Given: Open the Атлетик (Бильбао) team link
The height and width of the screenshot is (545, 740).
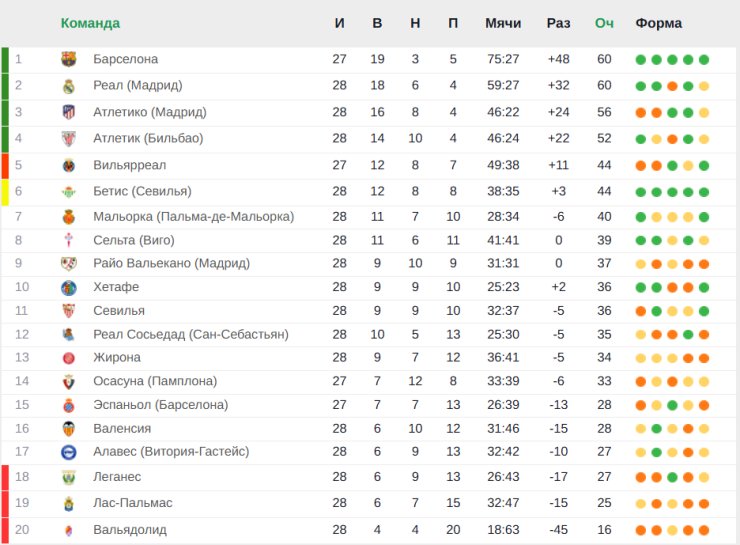Looking at the screenshot, I should [148, 138].
